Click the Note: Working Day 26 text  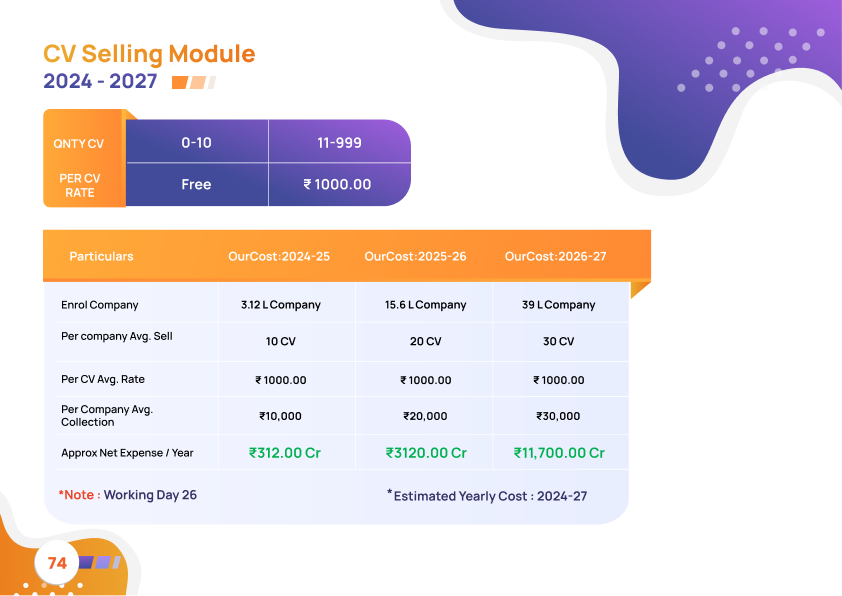point(127,495)
